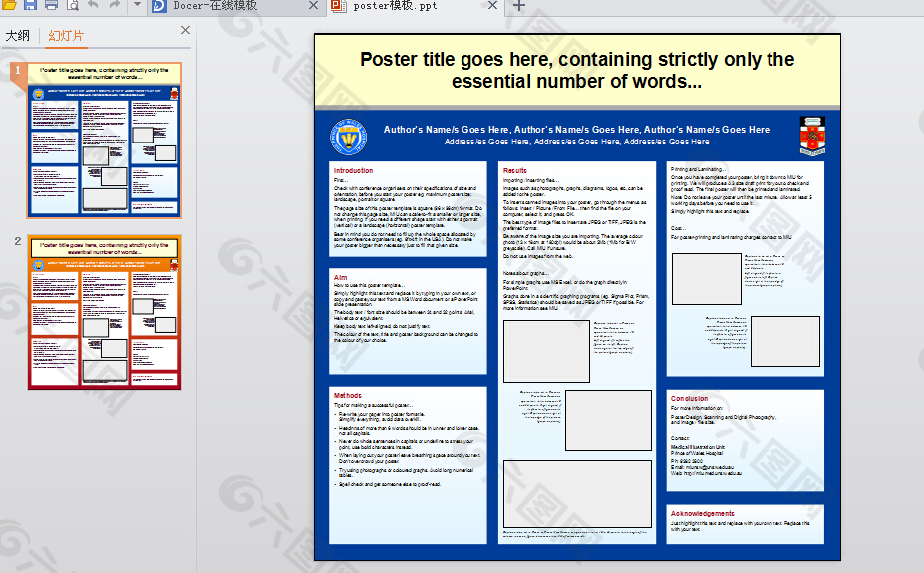Viewport: 924px width, 573px height.
Task: Click the undo arrow icon
Action: [x=93, y=4]
